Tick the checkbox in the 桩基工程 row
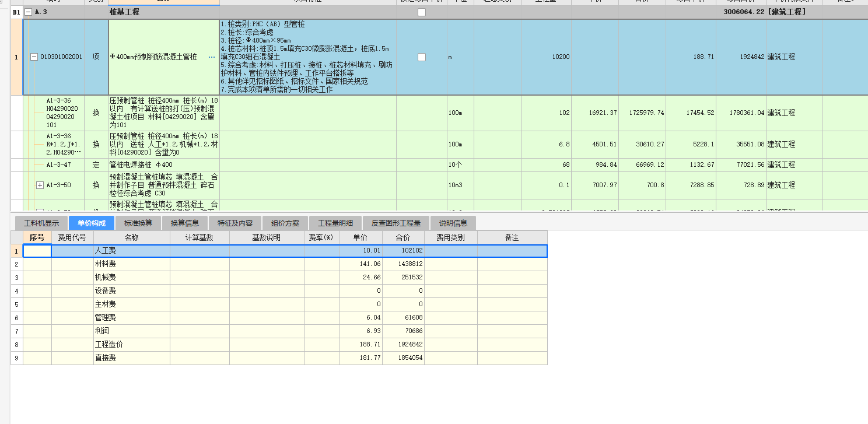The height and width of the screenshot is (424, 868). click(x=422, y=12)
